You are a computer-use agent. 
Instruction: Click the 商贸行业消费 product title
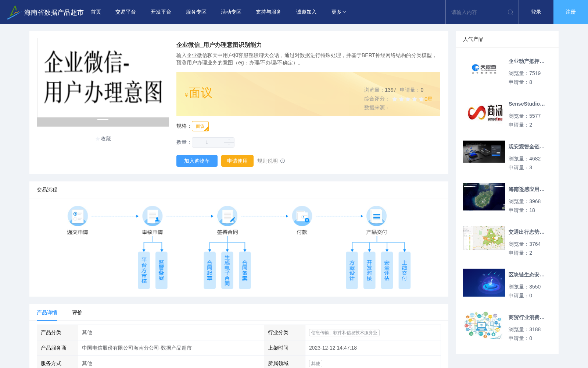click(527, 318)
